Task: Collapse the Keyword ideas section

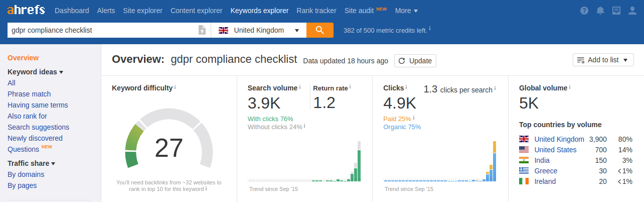Action: (35, 72)
